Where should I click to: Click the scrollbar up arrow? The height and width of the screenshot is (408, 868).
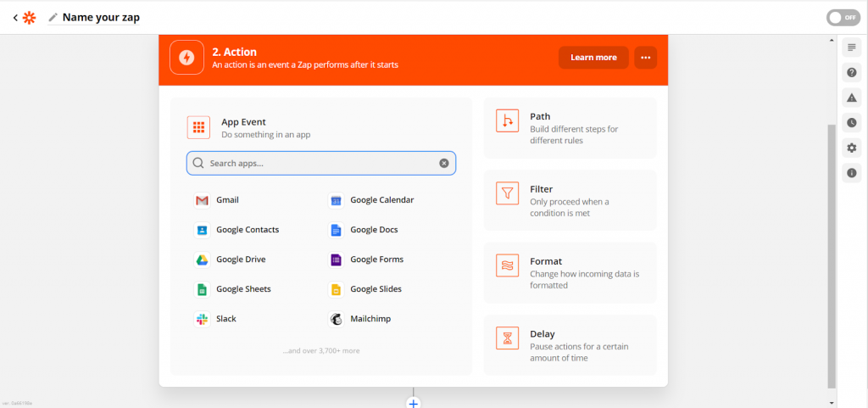point(832,41)
